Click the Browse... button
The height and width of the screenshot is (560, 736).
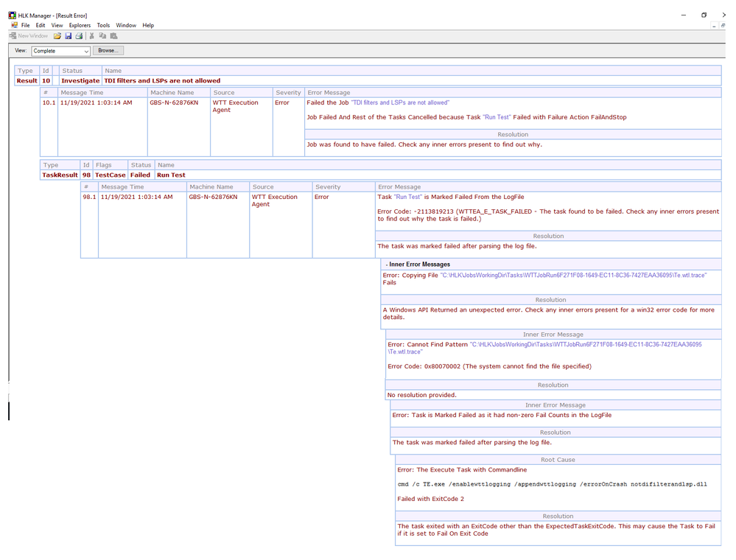pos(108,51)
